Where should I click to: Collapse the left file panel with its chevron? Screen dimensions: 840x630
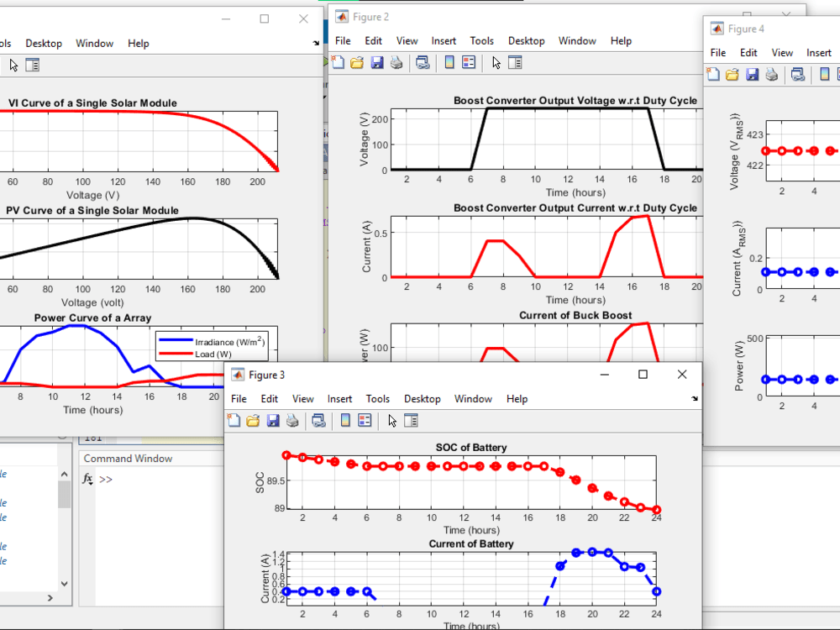48,597
